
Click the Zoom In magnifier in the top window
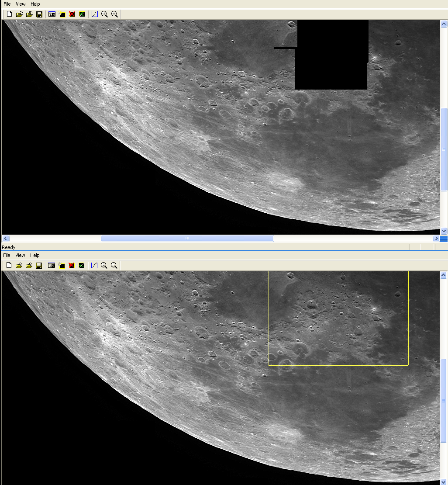104,14
